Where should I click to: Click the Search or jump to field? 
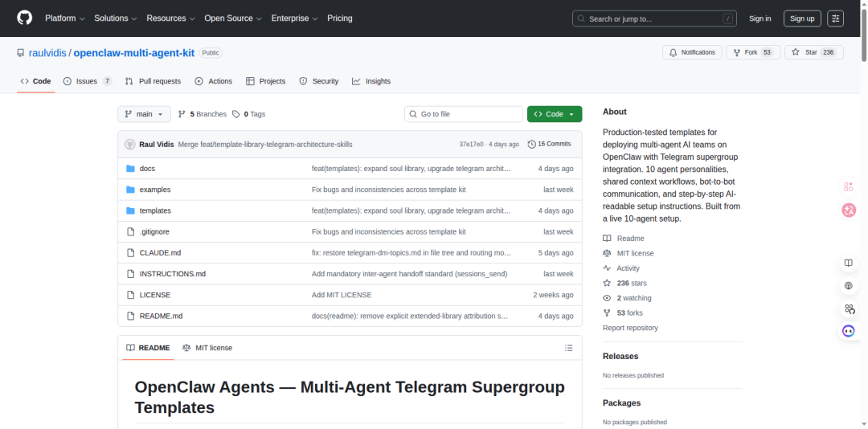[656, 18]
